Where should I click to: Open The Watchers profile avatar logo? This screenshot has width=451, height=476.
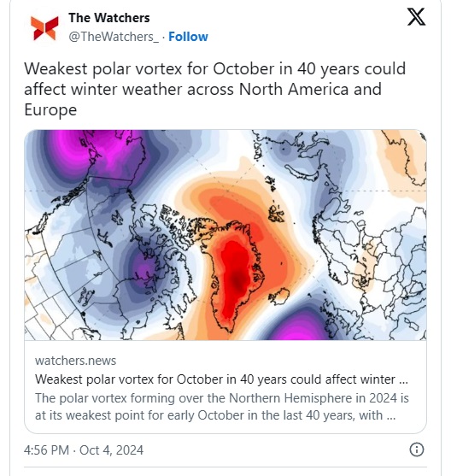point(44,28)
